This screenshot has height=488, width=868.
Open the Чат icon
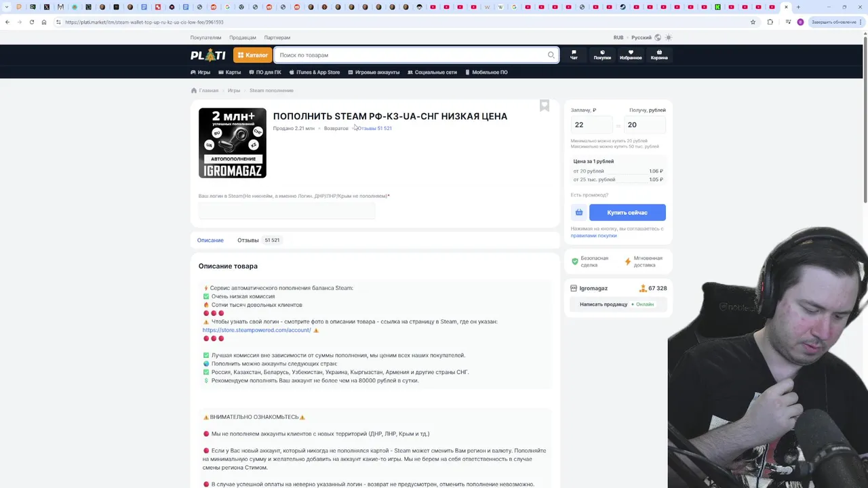click(574, 55)
